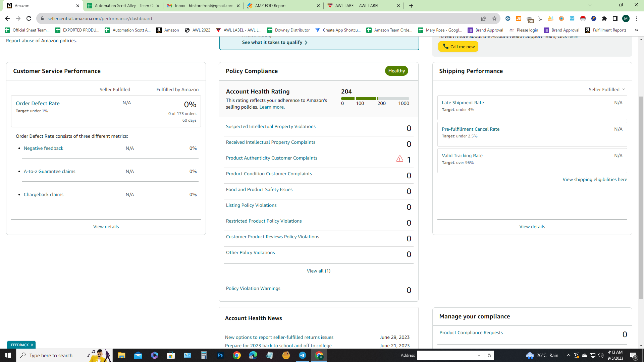Open Negative feedback link
The height and width of the screenshot is (362, 644).
tap(43, 148)
